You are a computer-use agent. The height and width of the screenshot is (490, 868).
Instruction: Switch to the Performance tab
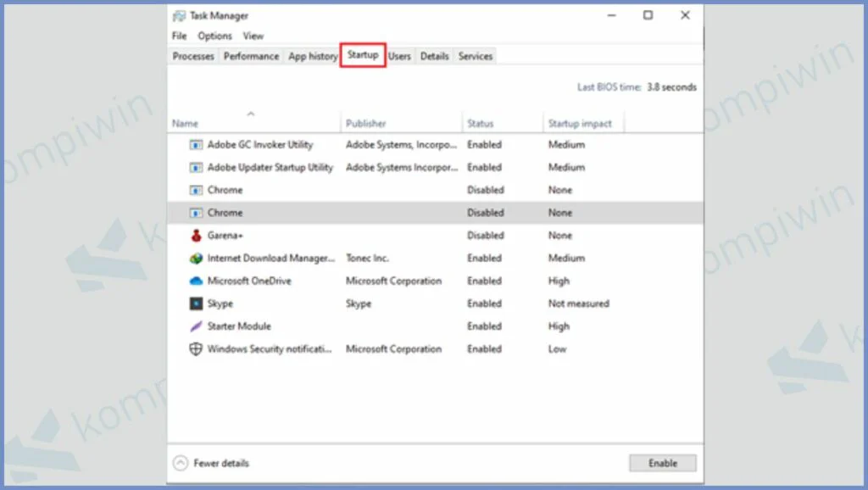click(x=251, y=57)
